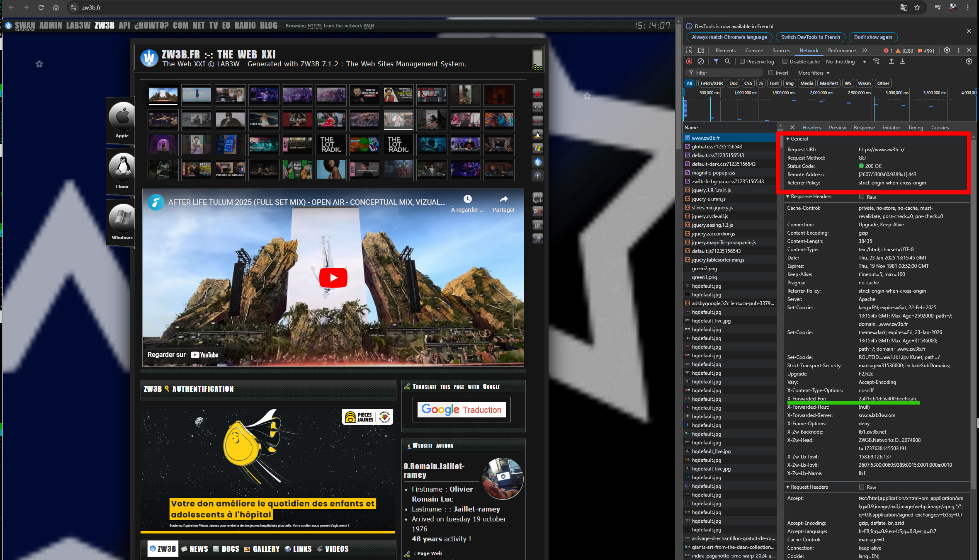Select the CSS request type filter
This screenshot has width=979, height=560.
click(x=748, y=83)
